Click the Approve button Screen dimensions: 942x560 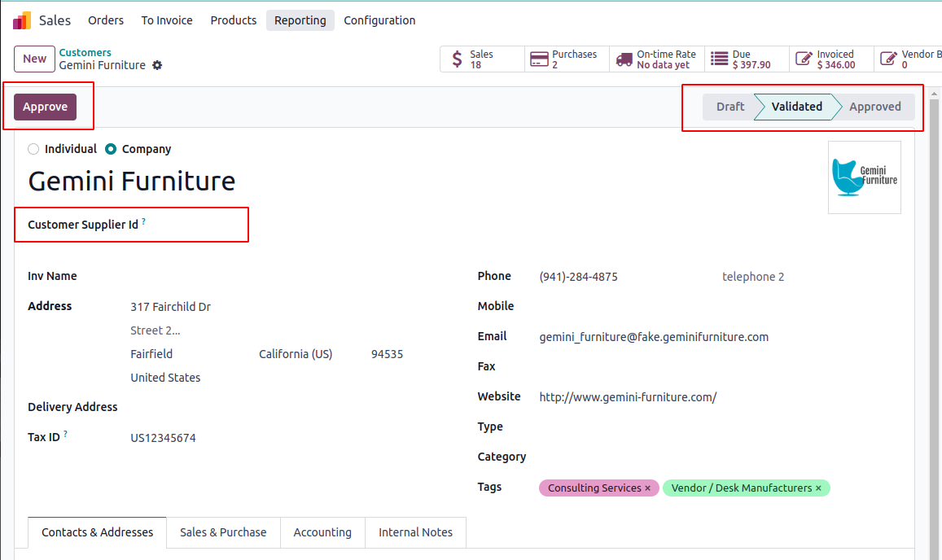point(45,107)
